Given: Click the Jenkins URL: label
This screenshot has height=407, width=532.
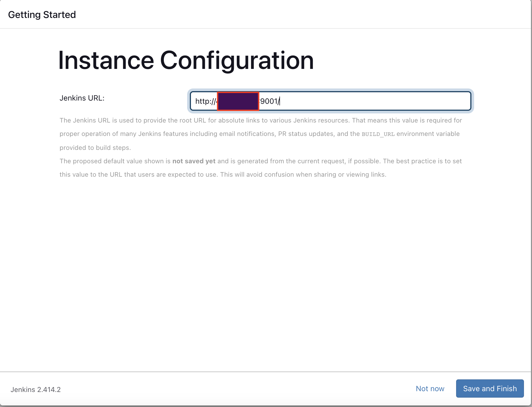Looking at the screenshot, I should (82, 98).
